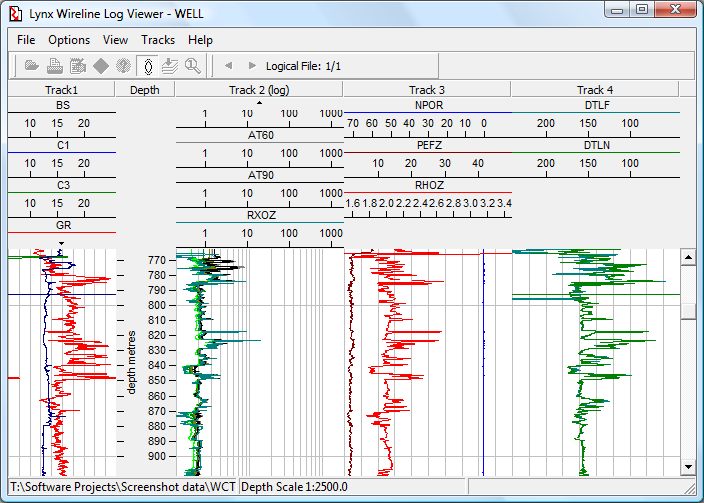The width and height of the screenshot is (704, 503).
Task: Select the Track1 column header
Action: point(62,90)
